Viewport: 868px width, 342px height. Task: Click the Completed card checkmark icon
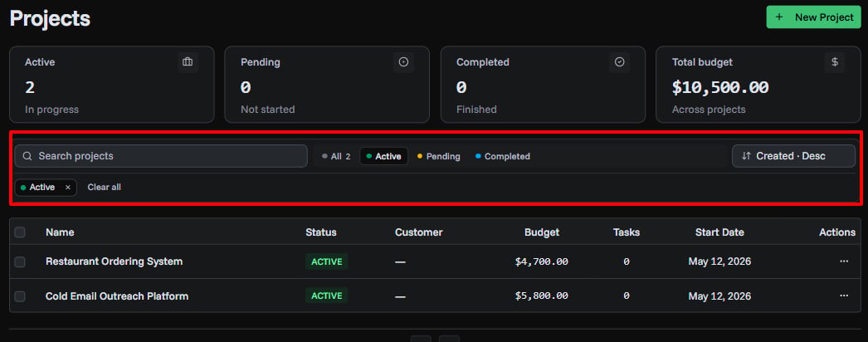(619, 62)
